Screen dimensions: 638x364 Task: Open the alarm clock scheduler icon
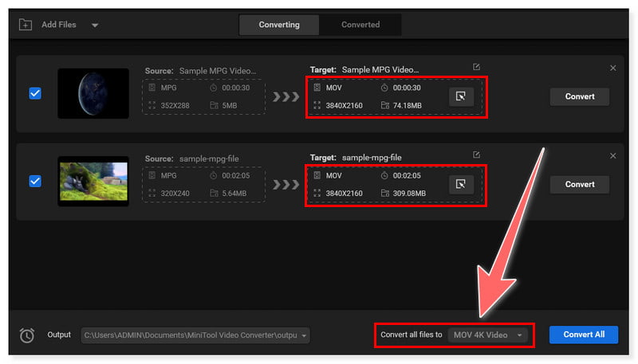point(27,335)
